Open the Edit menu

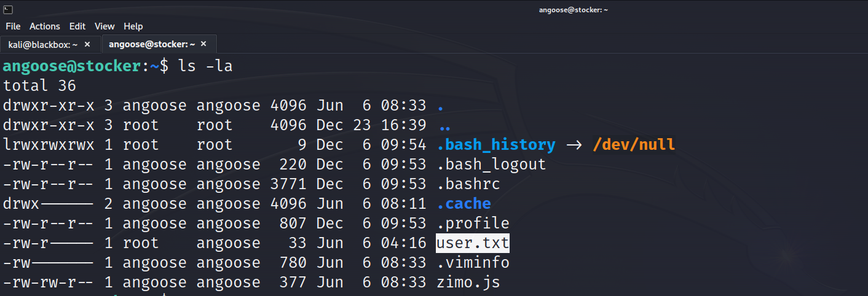click(x=77, y=26)
